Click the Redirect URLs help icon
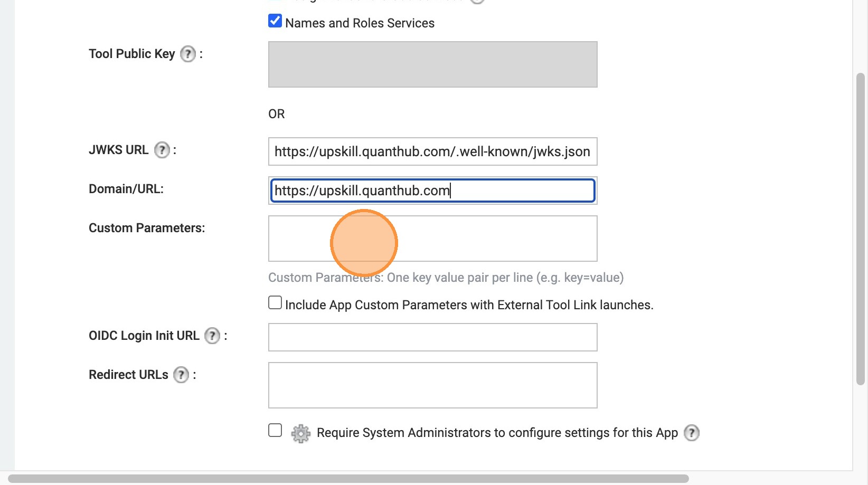This screenshot has width=868, height=485. (x=181, y=375)
